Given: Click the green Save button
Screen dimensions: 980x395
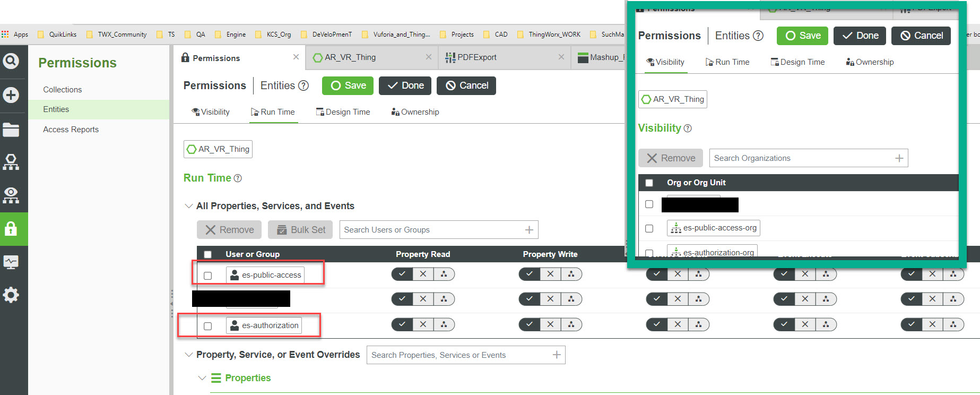Looking at the screenshot, I should [348, 85].
